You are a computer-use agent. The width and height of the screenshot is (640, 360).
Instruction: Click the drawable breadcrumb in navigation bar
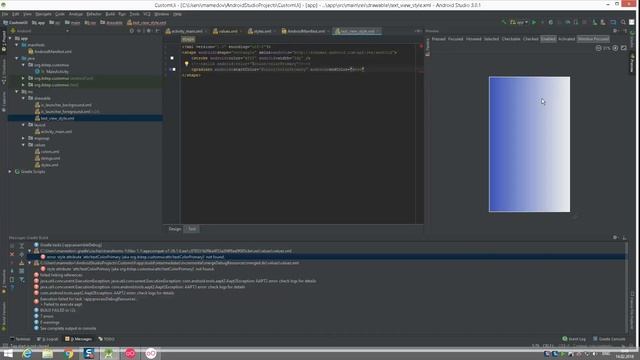coord(111,23)
